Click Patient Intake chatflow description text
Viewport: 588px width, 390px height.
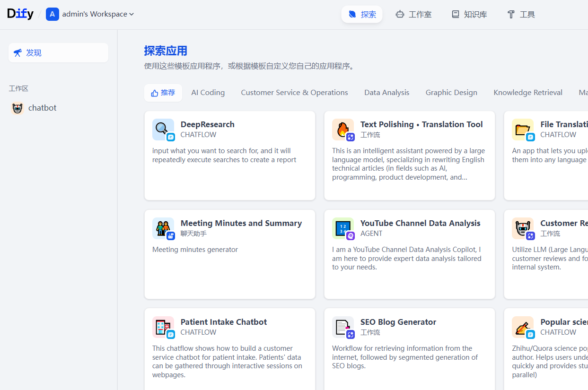[227, 362]
